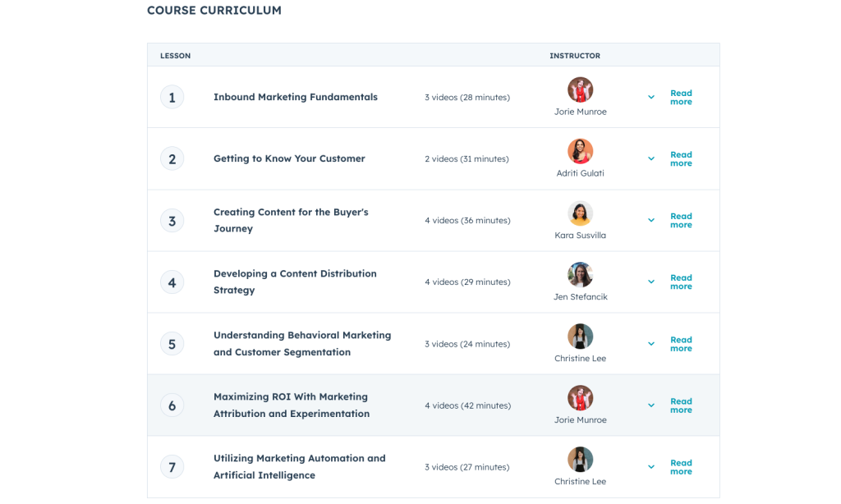
Task: Expand Lesson 4 Developing a Content Distribution Strategy
Action: [650, 282]
